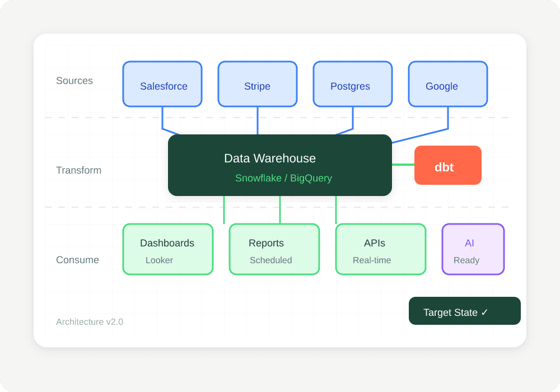The height and width of the screenshot is (392, 560).
Task: Select the Stripe source box
Action: [x=258, y=84]
